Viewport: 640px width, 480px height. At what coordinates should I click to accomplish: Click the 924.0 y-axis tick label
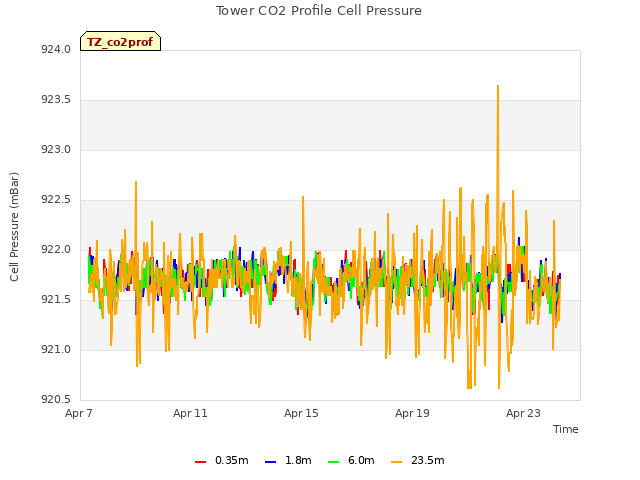pos(56,49)
